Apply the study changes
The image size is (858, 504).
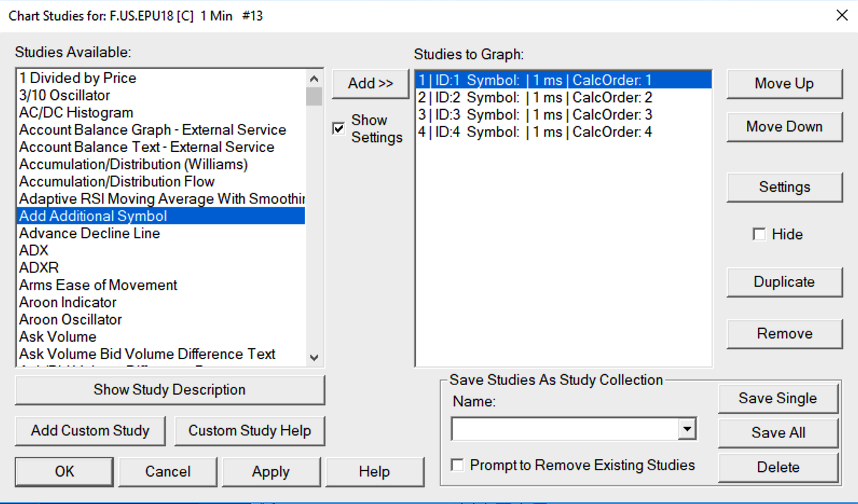coord(271,472)
